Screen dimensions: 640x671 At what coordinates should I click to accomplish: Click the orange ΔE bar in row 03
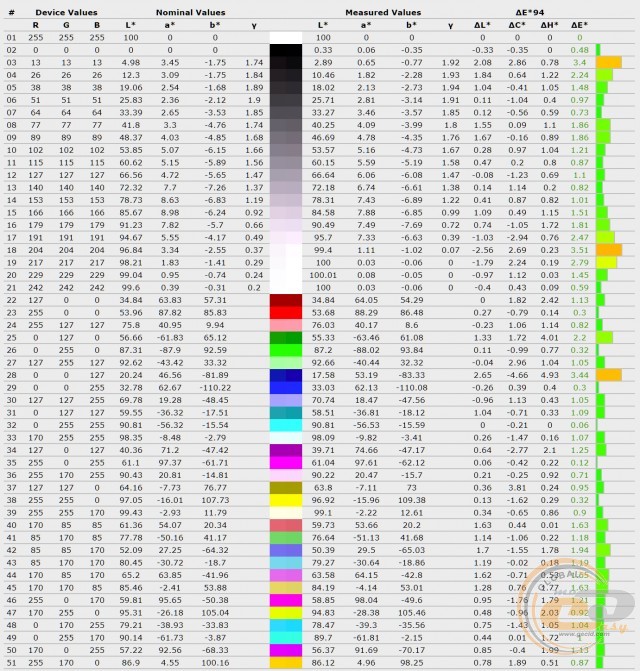pyautogui.click(x=609, y=62)
